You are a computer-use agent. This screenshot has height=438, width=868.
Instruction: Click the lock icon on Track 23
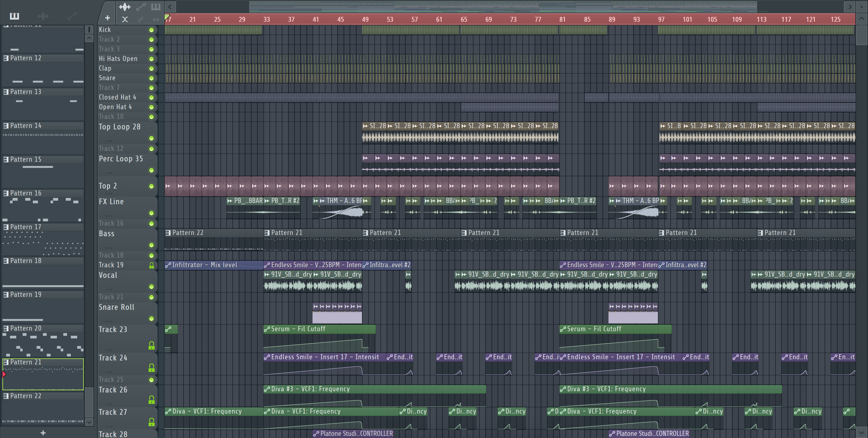coord(152,345)
